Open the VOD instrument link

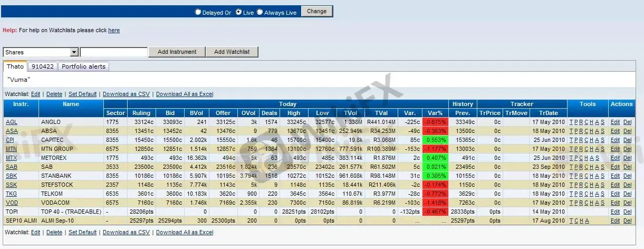[x=11, y=203]
